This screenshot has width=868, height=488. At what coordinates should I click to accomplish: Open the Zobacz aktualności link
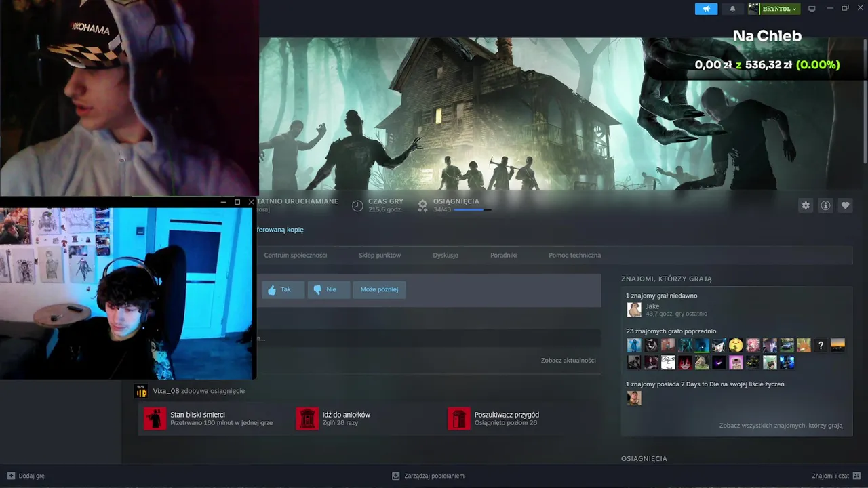tap(568, 360)
